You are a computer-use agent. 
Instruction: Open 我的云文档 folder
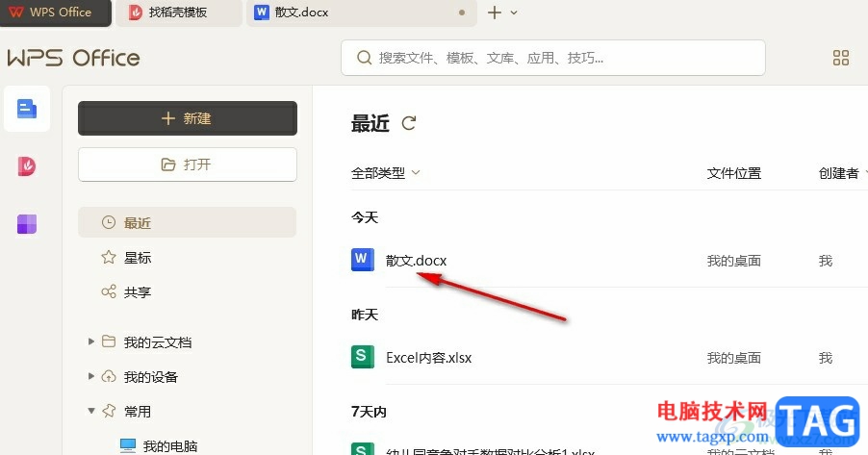tap(158, 342)
